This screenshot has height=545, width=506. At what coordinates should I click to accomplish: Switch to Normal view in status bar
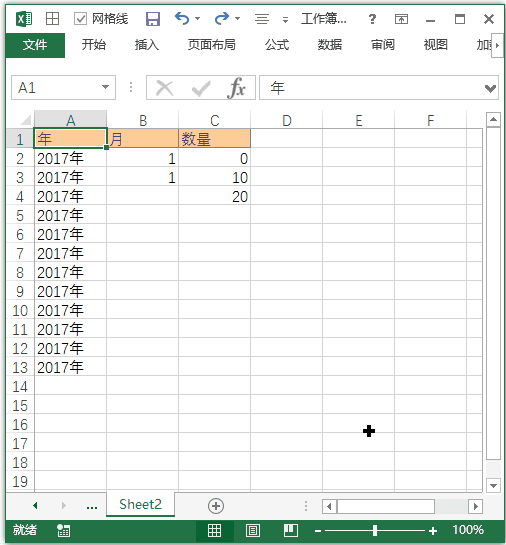[x=214, y=530]
